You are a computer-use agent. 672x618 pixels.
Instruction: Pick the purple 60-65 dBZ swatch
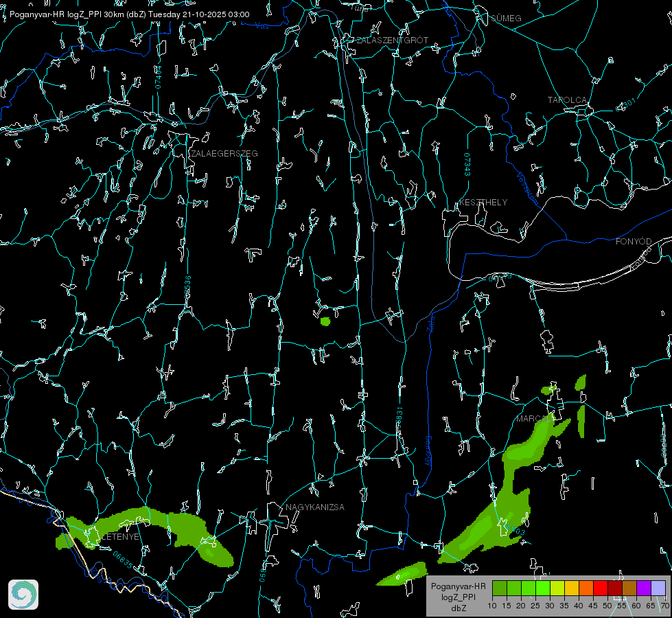point(643,588)
